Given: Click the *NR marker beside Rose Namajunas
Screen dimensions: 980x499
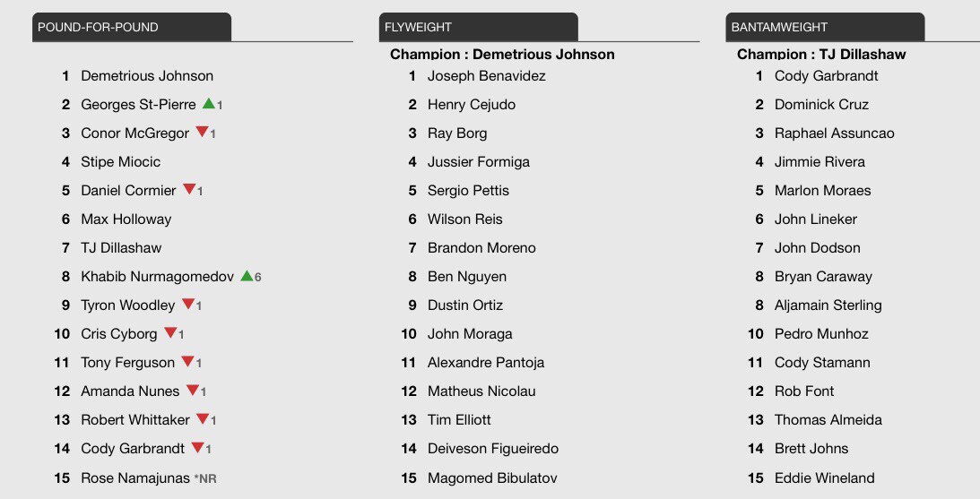Looking at the screenshot, I should tap(205, 479).
